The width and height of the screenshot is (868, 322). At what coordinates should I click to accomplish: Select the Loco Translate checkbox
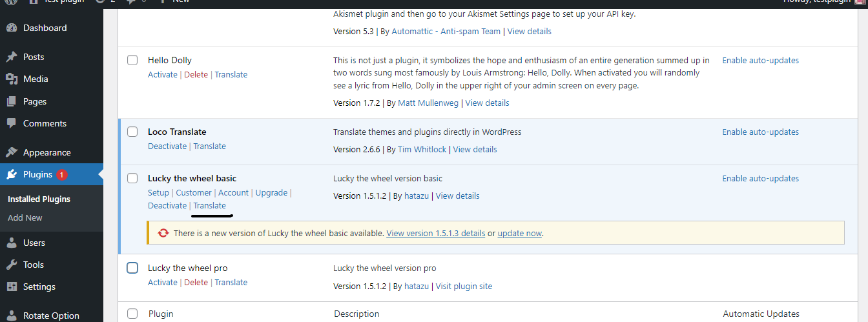coord(132,132)
